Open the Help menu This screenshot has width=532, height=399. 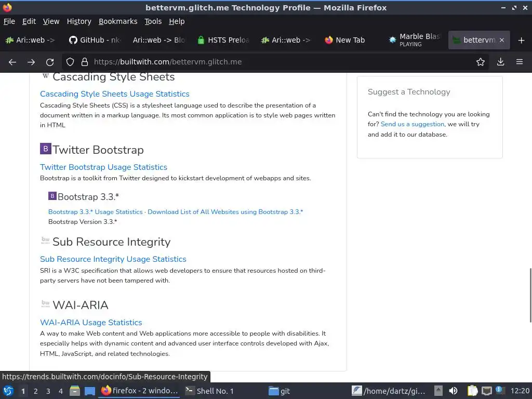[x=177, y=21]
